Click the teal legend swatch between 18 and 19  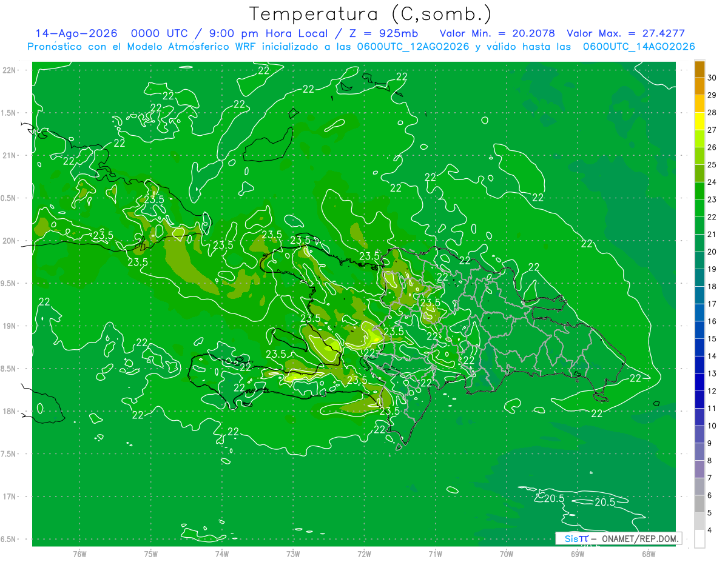pyautogui.click(x=699, y=278)
